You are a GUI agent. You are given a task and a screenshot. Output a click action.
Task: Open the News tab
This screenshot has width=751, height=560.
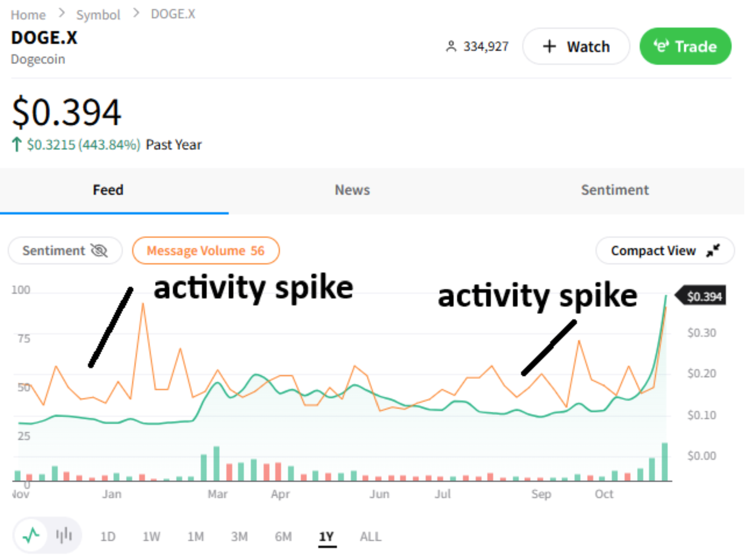point(352,190)
